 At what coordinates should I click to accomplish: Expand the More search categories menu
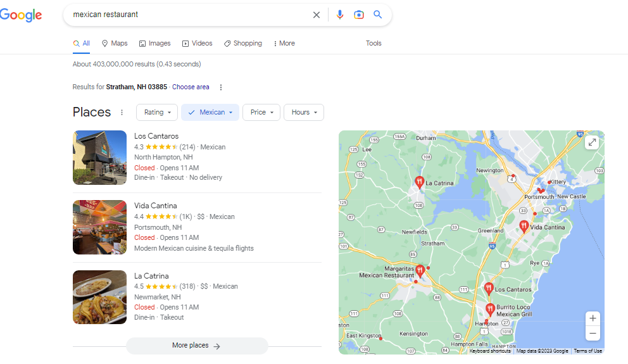coord(284,43)
